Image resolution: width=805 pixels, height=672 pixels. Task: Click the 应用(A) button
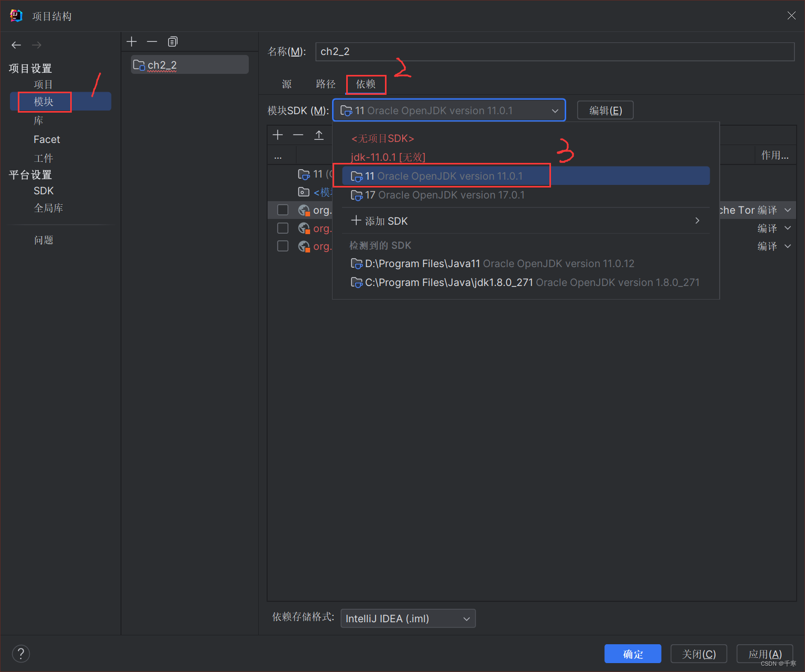coord(765,654)
